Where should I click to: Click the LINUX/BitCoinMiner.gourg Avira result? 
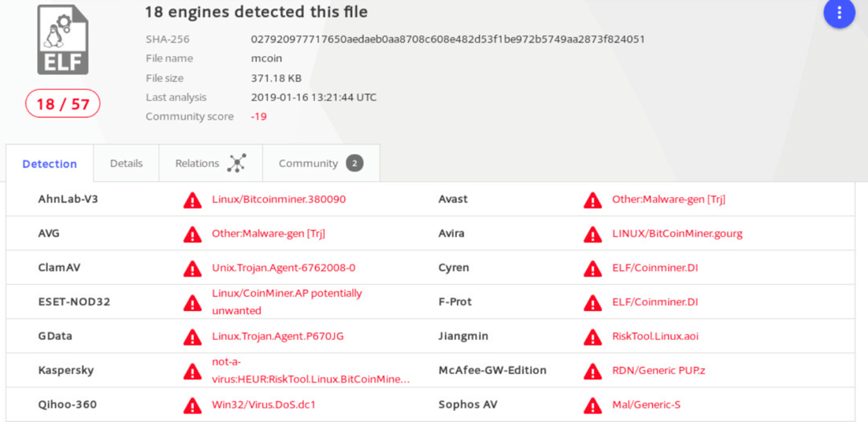pos(677,233)
